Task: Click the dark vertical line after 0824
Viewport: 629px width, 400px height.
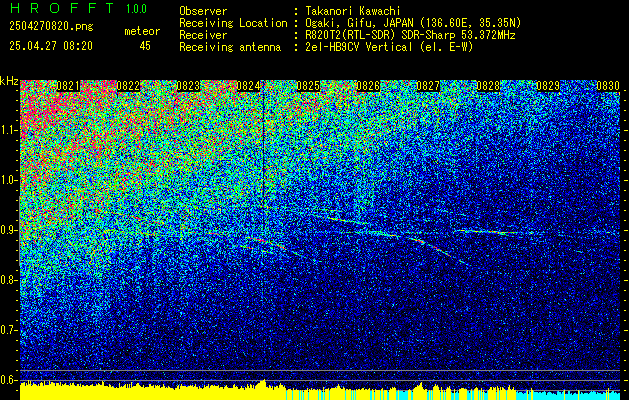Action: tap(263, 160)
